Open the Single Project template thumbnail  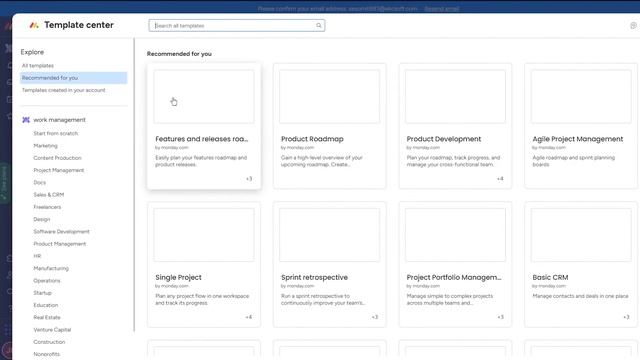[204, 235]
